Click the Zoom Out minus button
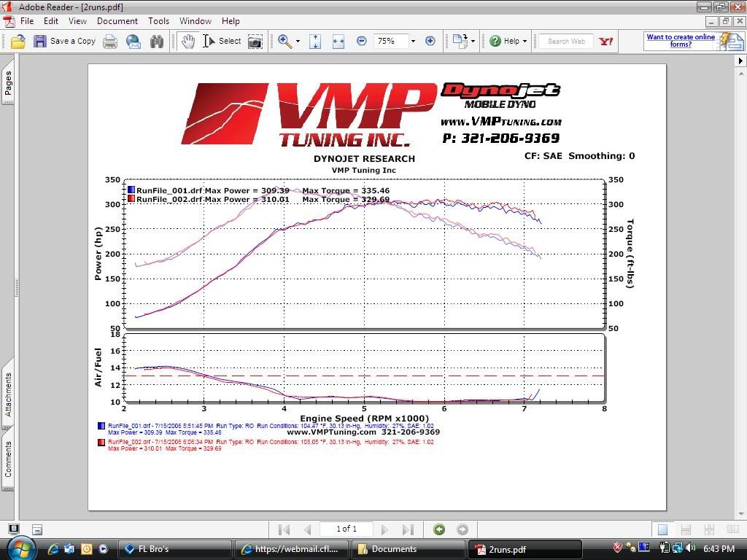 (x=362, y=42)
